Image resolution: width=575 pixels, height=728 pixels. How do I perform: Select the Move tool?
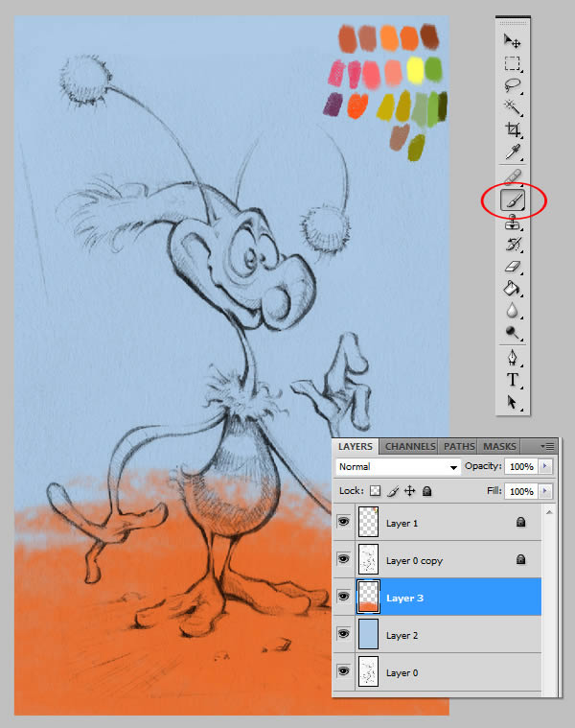pyautogui.click(x=513, y=41)
